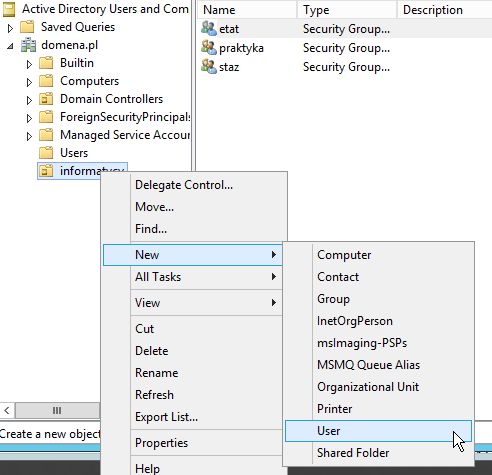Expand the Domain Controllers node
The image size is (492, 475).
[x=29, y=100]
